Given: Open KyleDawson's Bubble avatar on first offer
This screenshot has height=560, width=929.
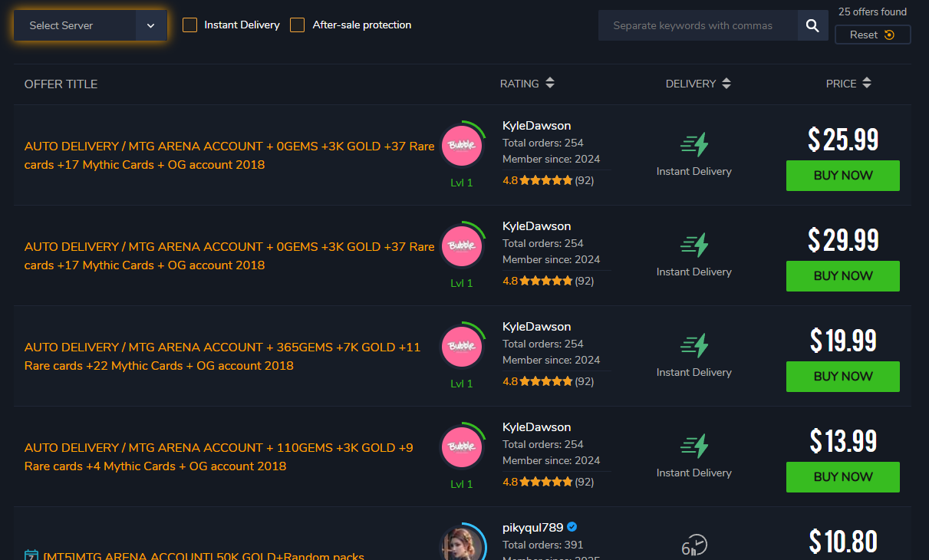Looking at the screenshot, I should (462, 146).
